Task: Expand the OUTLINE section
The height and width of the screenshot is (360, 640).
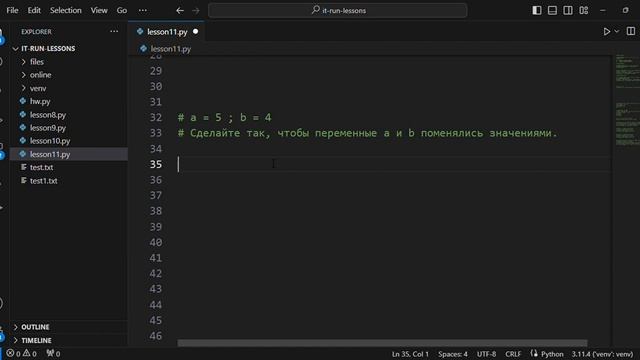Action: (x=35, y=327)
